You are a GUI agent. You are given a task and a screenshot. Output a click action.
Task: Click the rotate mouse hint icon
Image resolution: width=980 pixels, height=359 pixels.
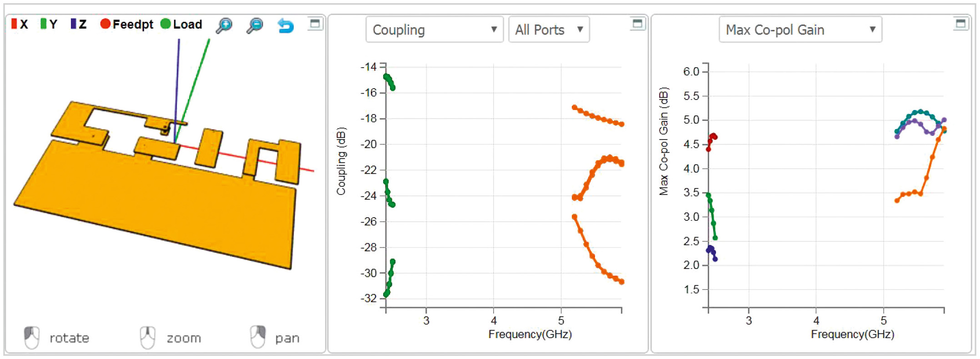(x=32, y=338)
